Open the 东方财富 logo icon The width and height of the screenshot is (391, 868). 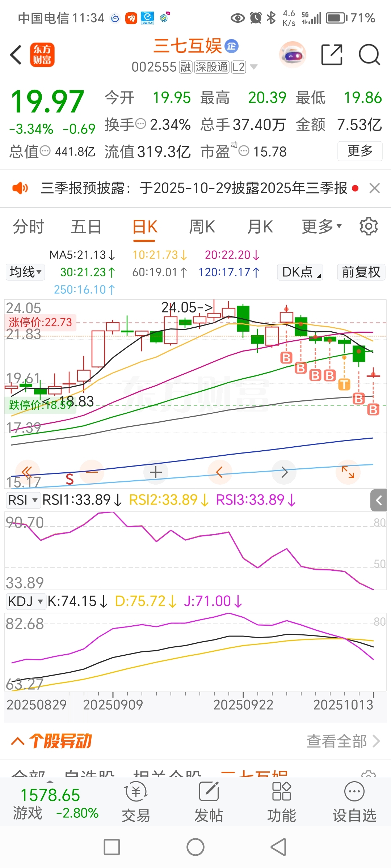tap(42, 55)
